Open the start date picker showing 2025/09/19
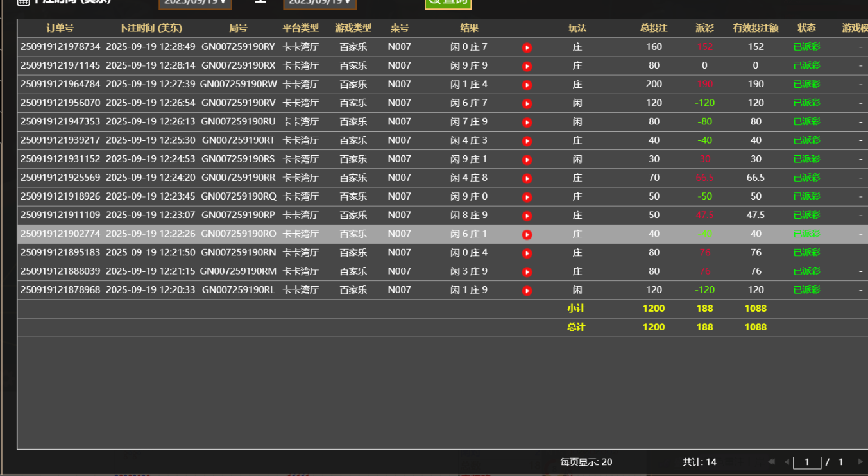Image resolution: width=868 pixels, height=476 pixels. tap(194, 3)
